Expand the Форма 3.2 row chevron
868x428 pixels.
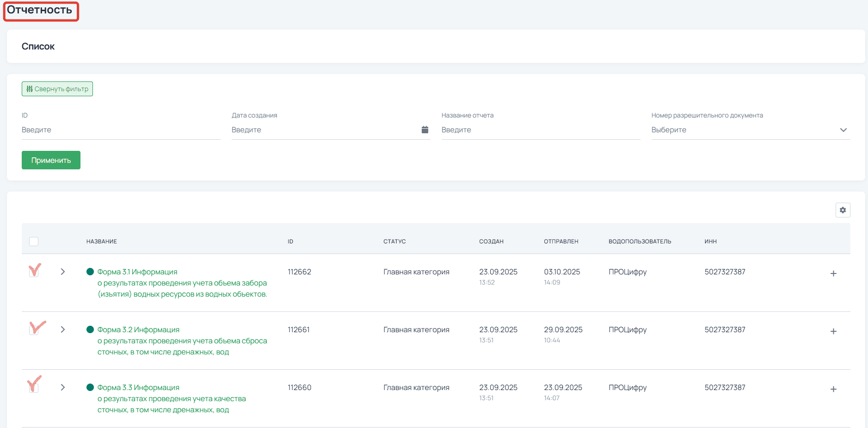[63, 329]
